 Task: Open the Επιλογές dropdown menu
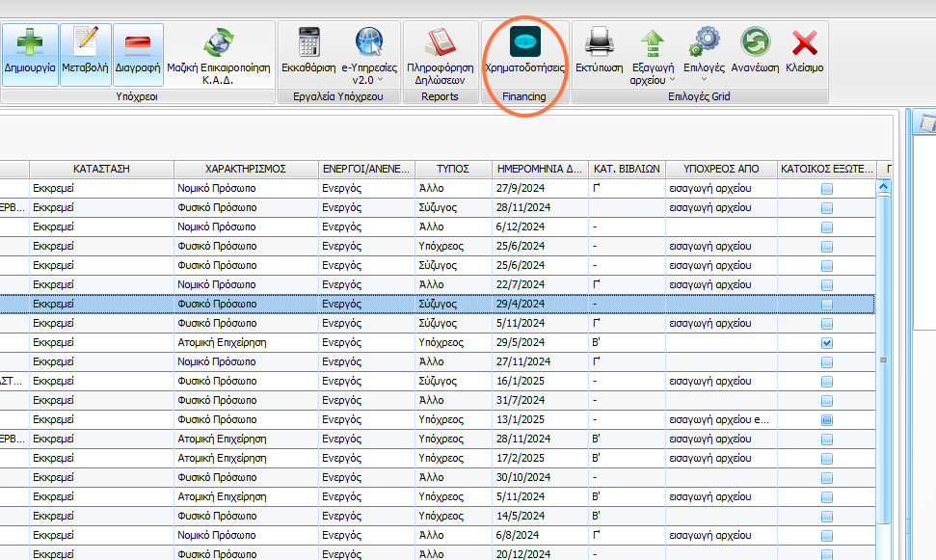click(x=704, y=80)
